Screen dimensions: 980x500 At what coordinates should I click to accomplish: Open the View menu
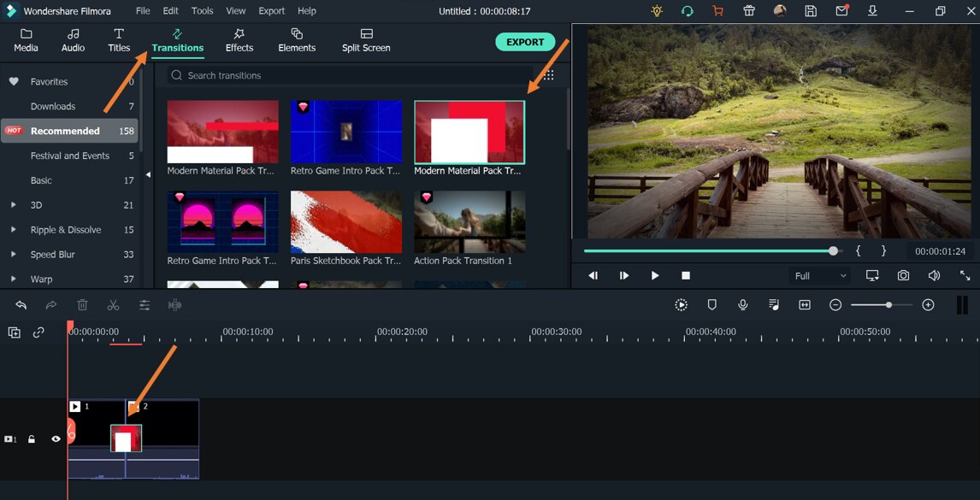point(236,10)
